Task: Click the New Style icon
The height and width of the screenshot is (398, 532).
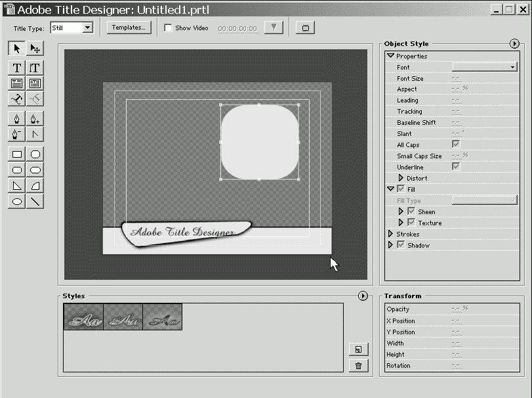Action: 359,349
